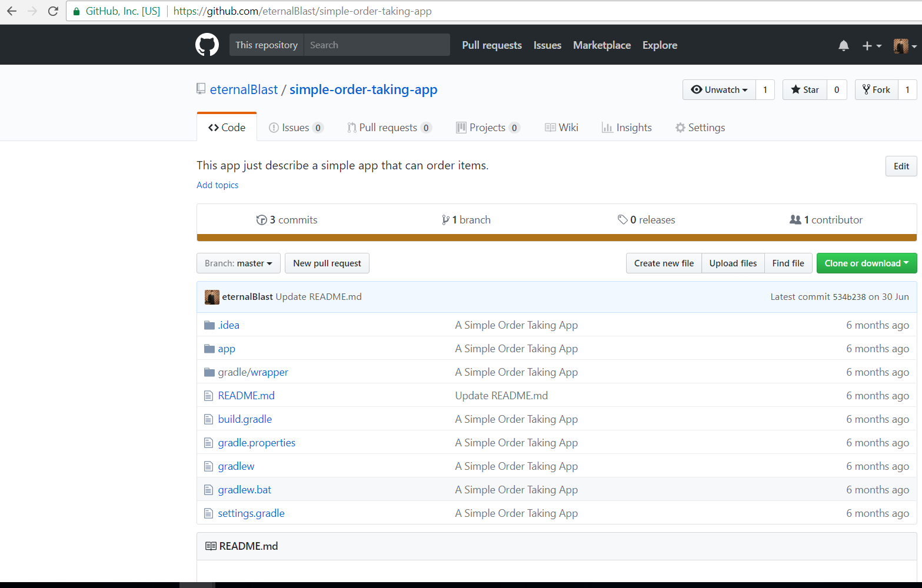The image size is (922, 588).
Task: Click the branch icon beside 1 branch
Action: click(445, 220)
